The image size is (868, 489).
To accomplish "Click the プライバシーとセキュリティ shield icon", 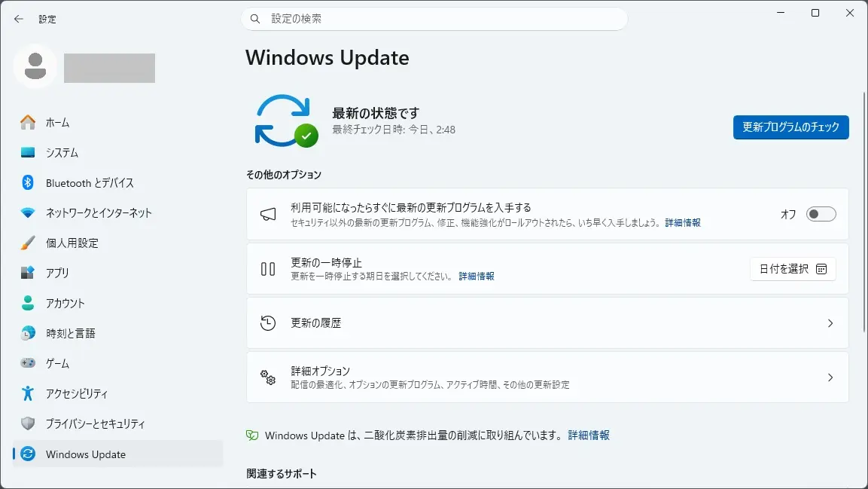I will click(28, 423).
